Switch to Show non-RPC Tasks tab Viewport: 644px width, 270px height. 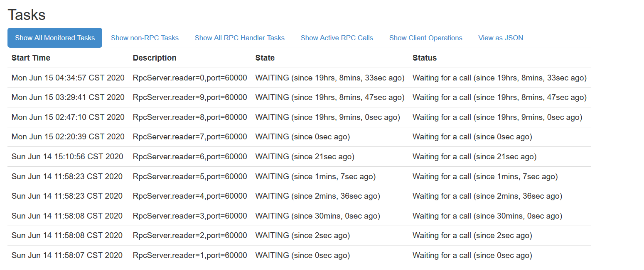coord(145,38)
